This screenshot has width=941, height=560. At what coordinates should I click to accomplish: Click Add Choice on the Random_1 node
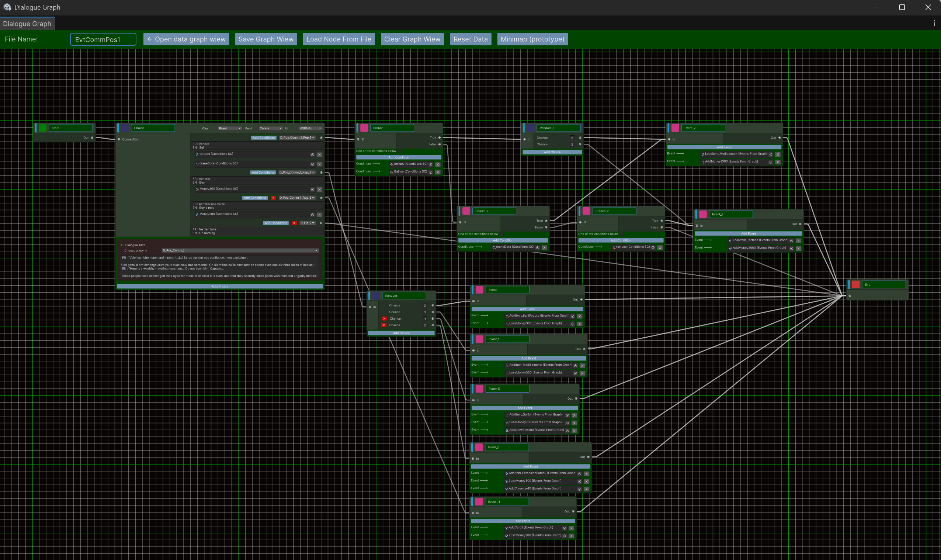[552, 152]
